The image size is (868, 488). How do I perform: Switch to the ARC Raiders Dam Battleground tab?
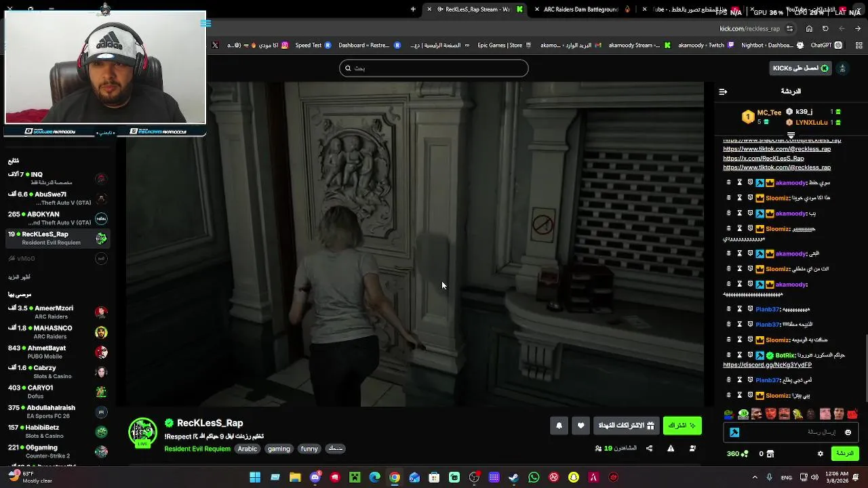click(581, 9)
